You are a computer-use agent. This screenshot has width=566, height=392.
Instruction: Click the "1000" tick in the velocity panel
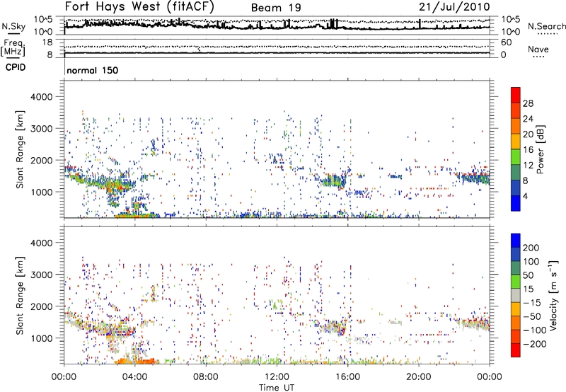[41, 338]
